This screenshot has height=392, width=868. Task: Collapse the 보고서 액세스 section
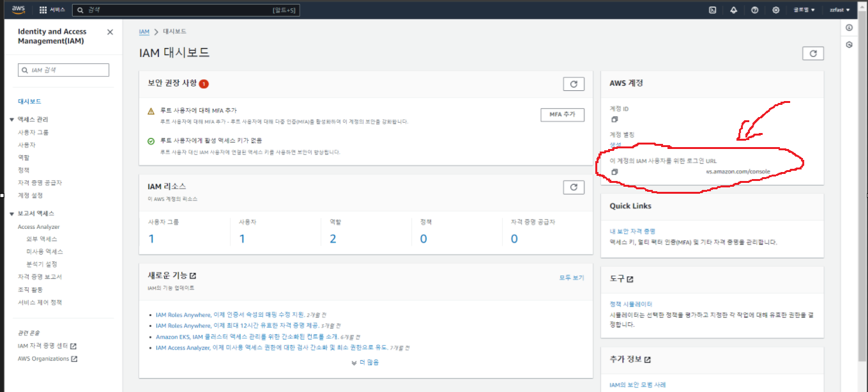[x=11, y=214]
